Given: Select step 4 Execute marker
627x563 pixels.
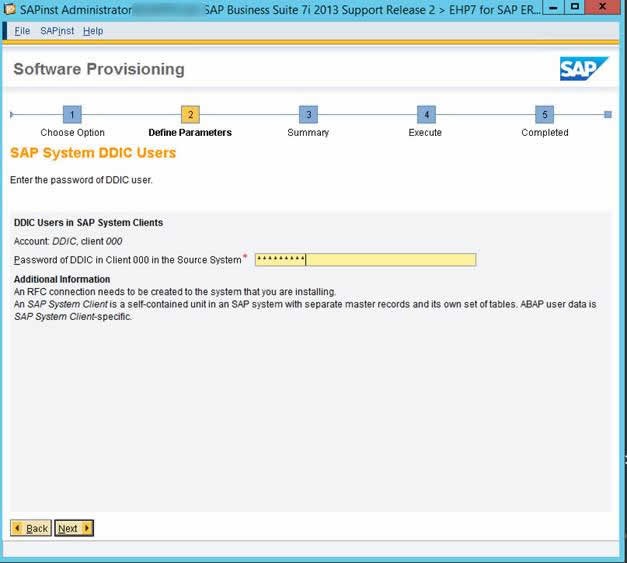Looking at the screenshot, I should click(426, 115).
